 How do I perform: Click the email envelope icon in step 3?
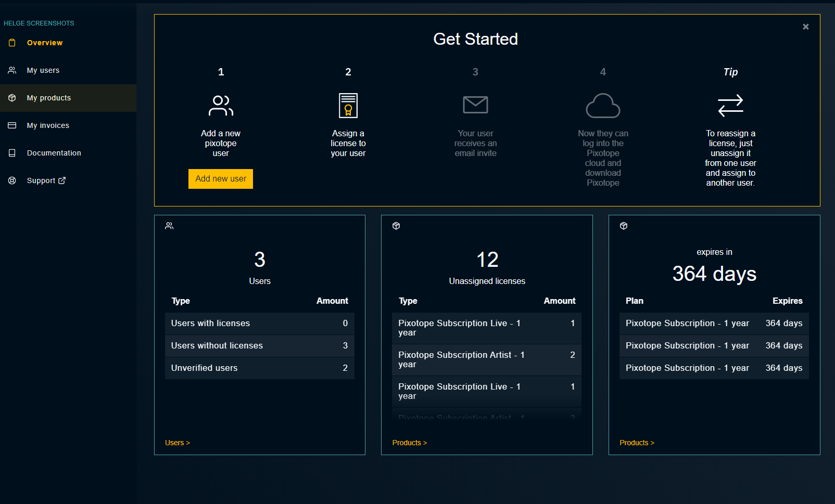476,105
